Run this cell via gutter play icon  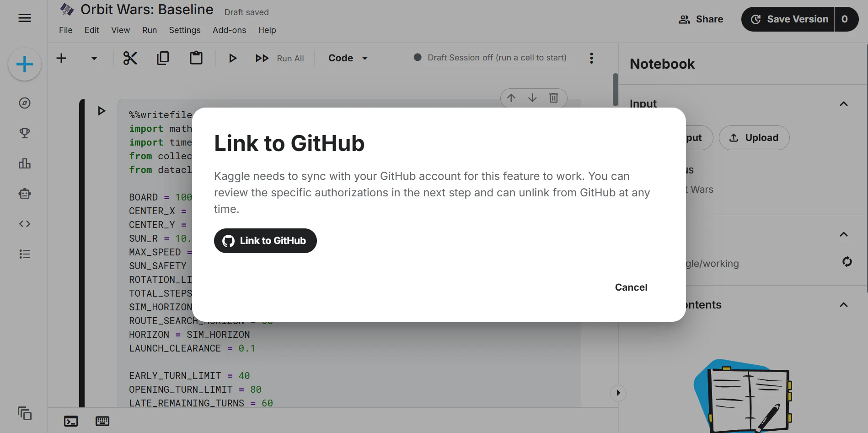pos(102,111)
